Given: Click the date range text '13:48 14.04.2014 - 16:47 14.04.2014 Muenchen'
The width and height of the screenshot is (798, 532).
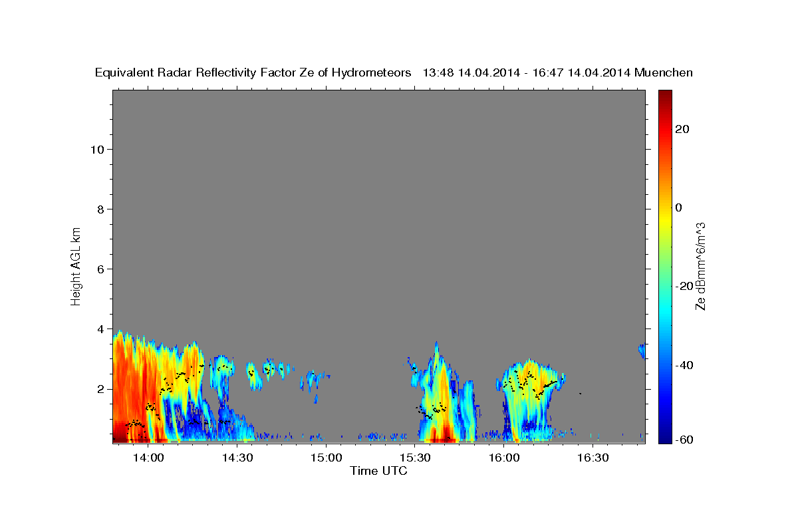Looking at the screenshot, I should coord(557,73).
